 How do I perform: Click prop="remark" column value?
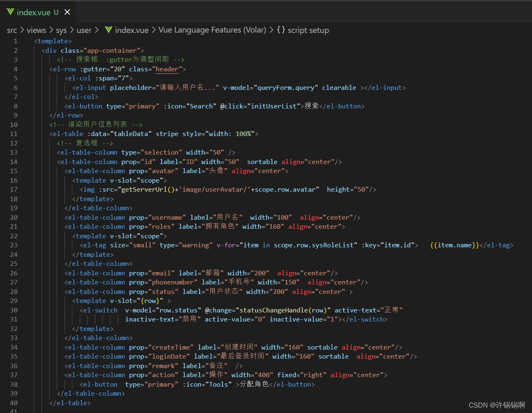154,366
